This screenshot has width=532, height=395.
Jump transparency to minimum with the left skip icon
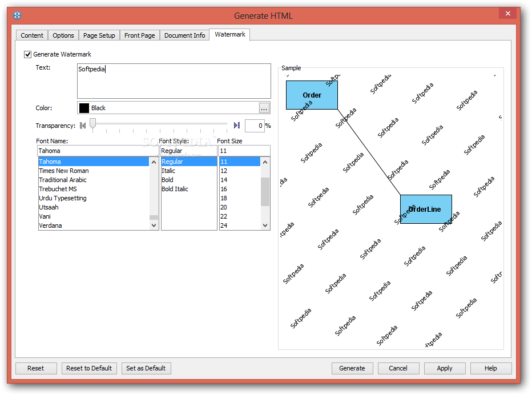point(82,126)
